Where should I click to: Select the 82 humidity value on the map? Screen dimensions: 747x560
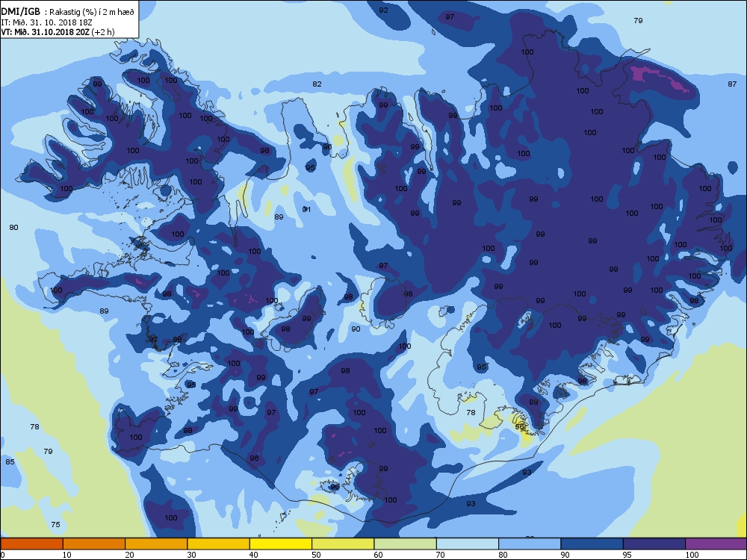[317, 84]
